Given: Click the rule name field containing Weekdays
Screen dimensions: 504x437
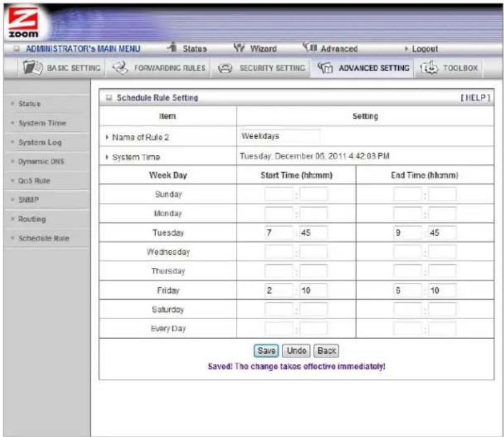Looking at the screenshot, I should 280,136.
